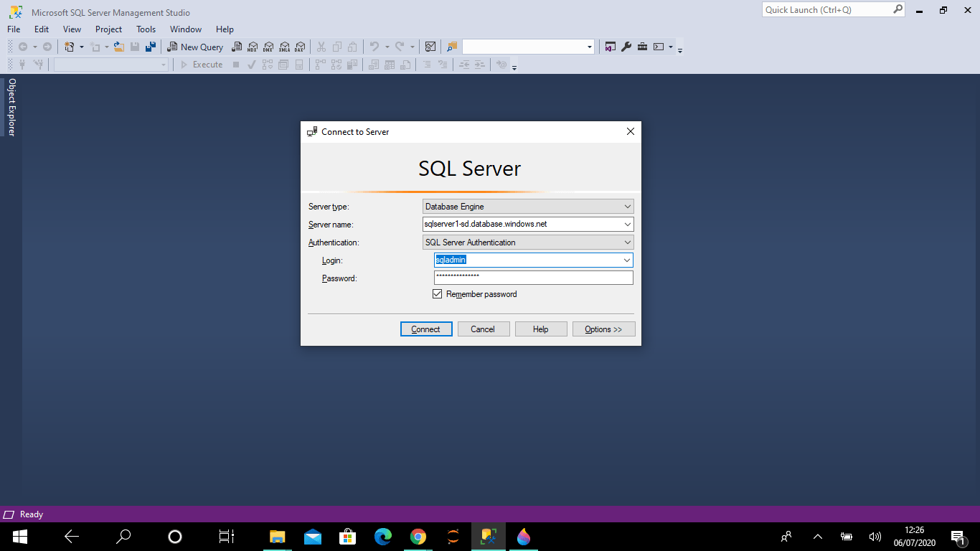Open the Edit menu
980x551 pixels.
(42, 29)
